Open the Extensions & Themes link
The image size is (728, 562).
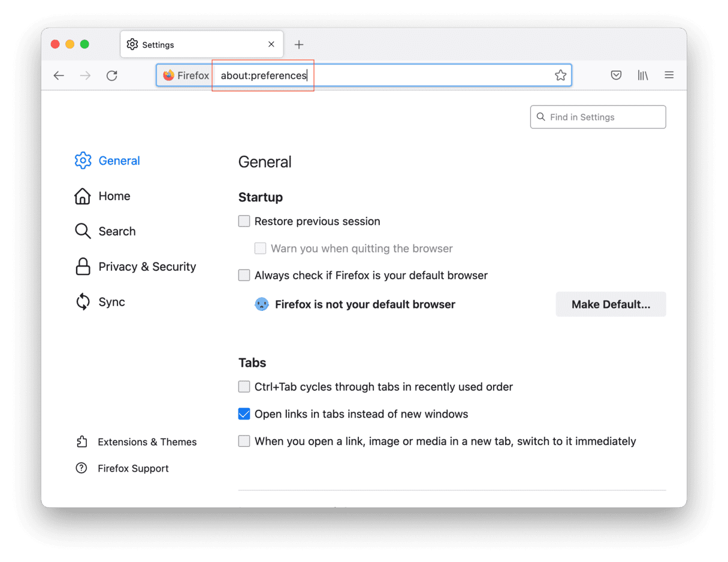147,442
